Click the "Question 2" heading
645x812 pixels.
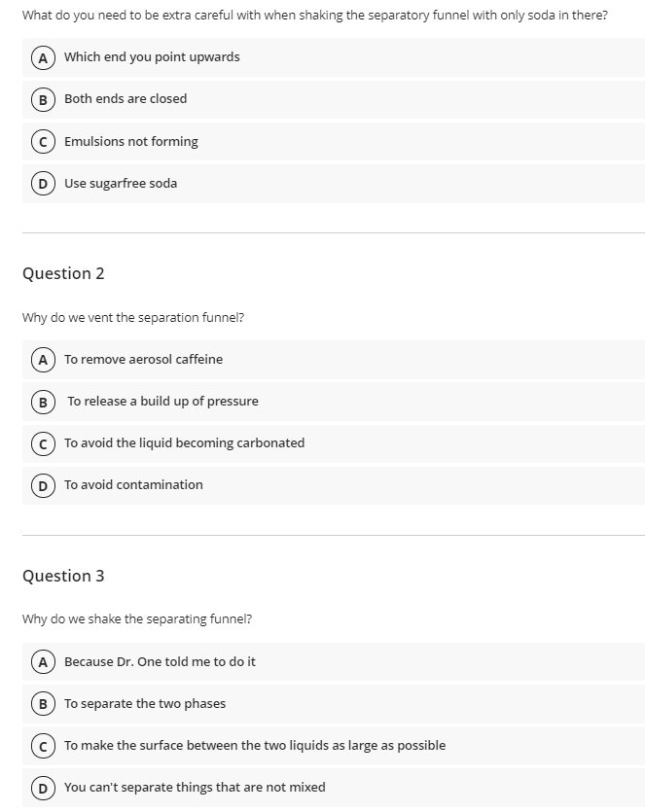coord(64,274)
